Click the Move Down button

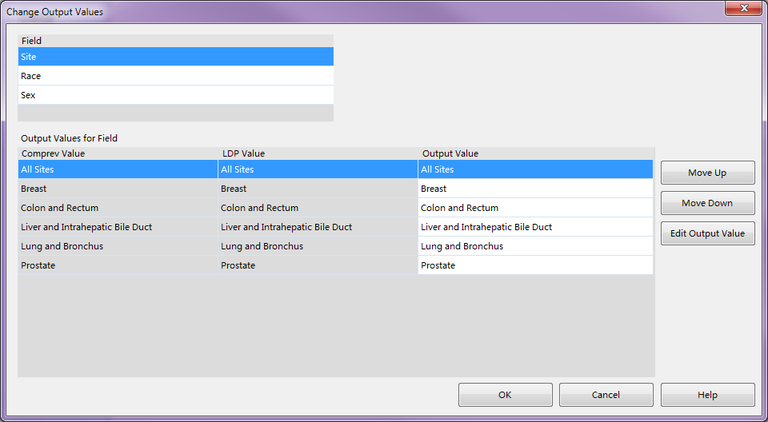click(x=707, y=203)
